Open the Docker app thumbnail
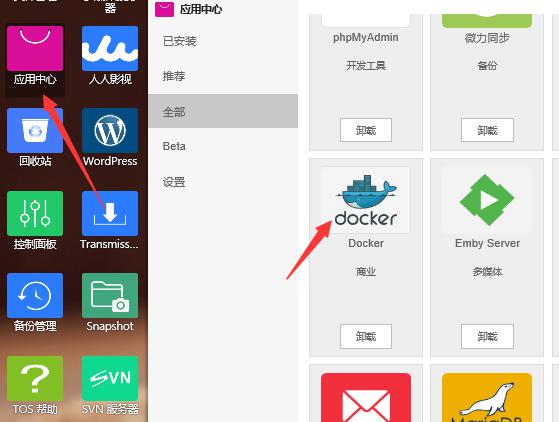 click(366, 200)
